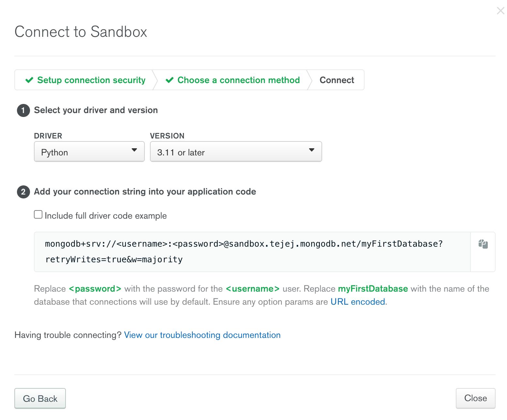This screenshot has width=507, height=420.
Task: Click the arrow on the Version select box
Action: (311, 150)
